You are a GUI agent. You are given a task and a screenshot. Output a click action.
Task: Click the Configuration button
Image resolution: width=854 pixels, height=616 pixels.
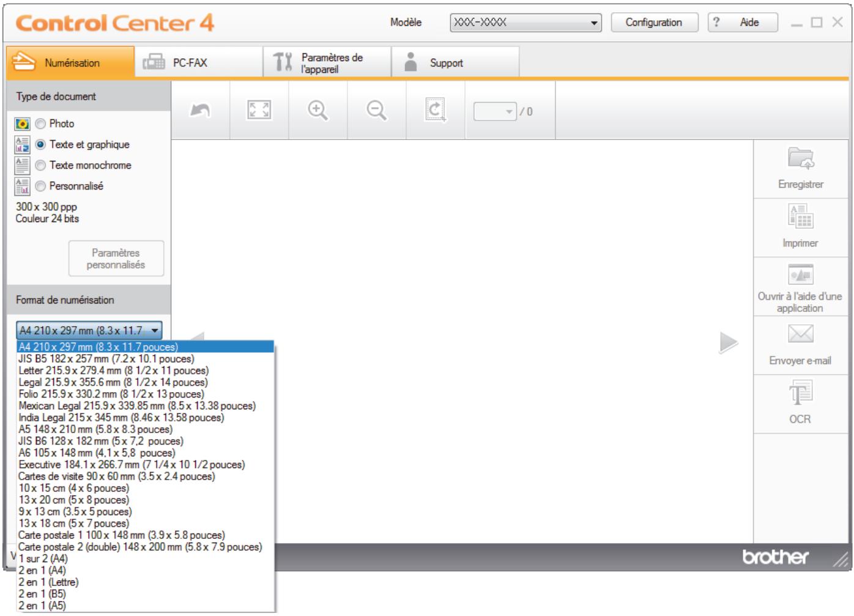pos(654,23)
